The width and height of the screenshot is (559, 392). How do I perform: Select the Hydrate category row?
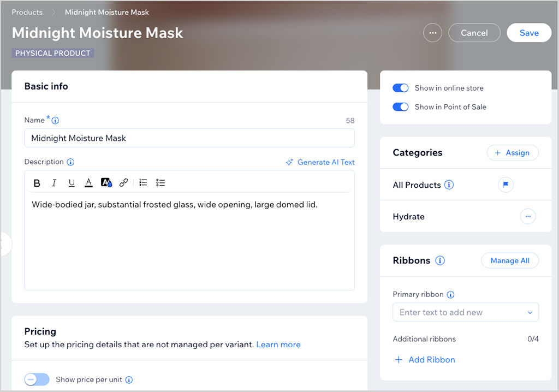tap(466, 217)
